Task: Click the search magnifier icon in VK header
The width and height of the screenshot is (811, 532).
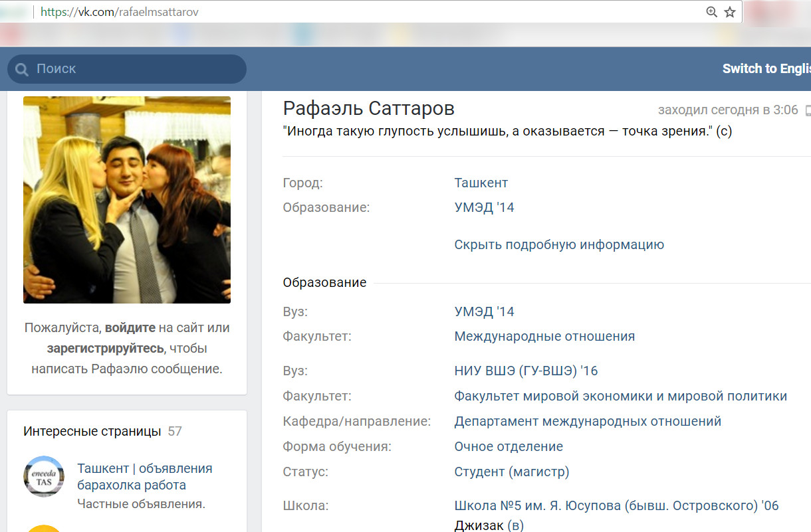Action: click(21, 69)
